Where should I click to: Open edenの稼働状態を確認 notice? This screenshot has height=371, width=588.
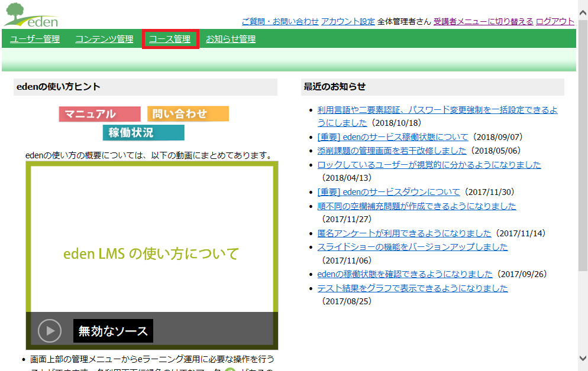click(405, 274)
